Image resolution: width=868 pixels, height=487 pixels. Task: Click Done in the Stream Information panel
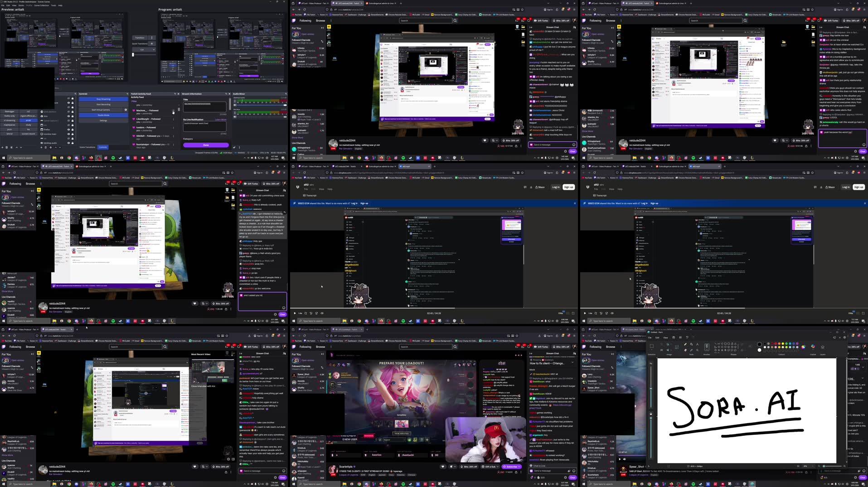(206, 145)
